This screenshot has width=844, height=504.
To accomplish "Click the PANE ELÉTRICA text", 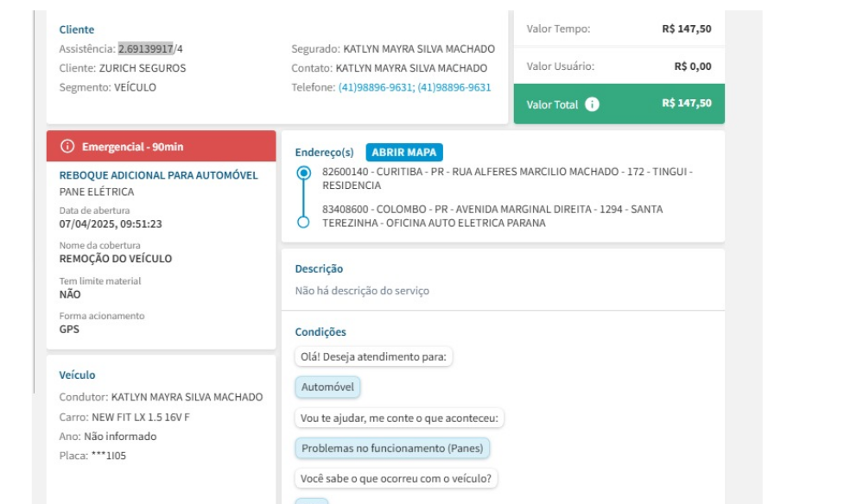I will (97, 192).
